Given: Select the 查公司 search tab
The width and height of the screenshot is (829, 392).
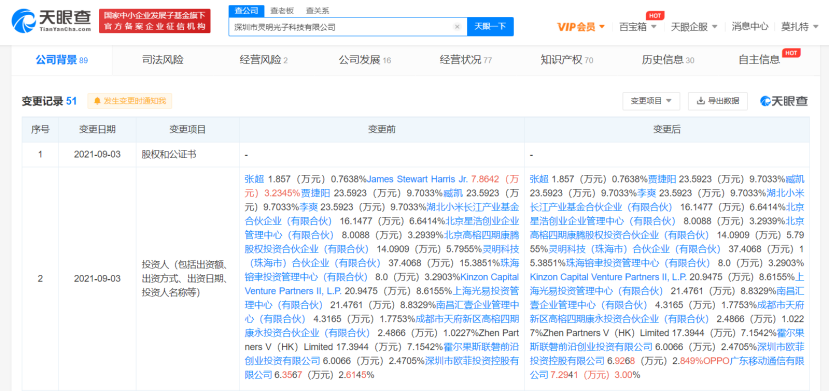Looking at the screenshot, I should pyautogui.click(x=246, y=10).
